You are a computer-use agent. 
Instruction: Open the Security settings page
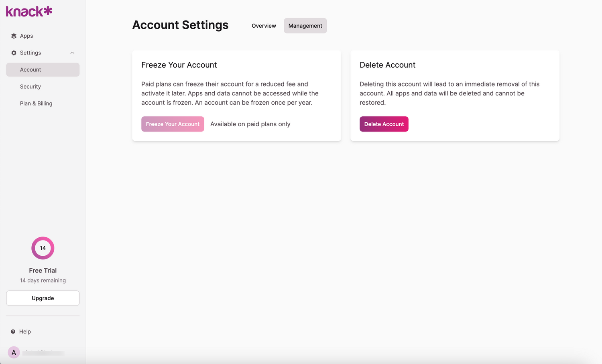click(31, 87)
